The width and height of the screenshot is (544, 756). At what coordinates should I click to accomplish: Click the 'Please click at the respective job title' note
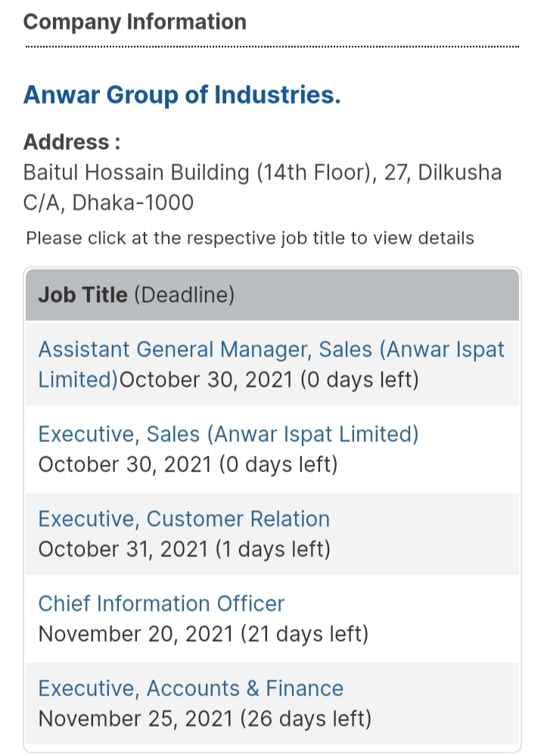tap(250, 238)
